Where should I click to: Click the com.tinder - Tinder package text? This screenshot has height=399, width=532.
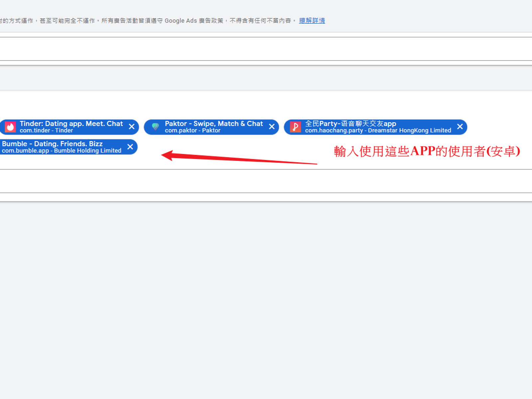tap(46, 131)
